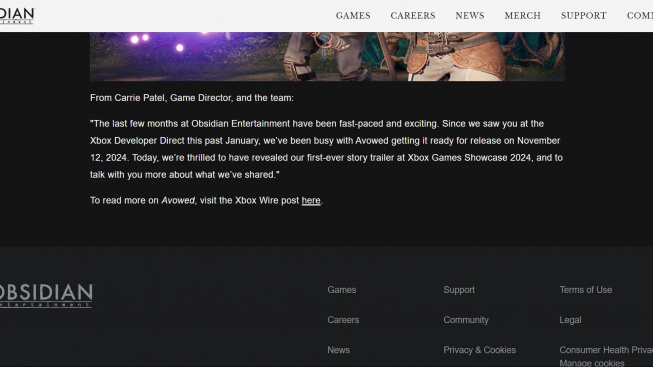Image resolution: width=653 pixels, height=367 pixels.
Task: Click the Avowed article banner image
Action: [327, 56]
